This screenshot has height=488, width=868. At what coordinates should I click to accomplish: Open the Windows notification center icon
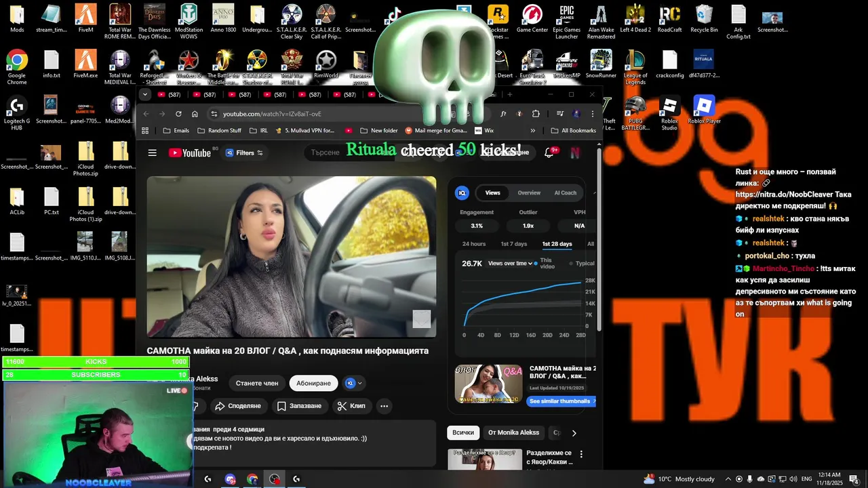click(854, 479)
